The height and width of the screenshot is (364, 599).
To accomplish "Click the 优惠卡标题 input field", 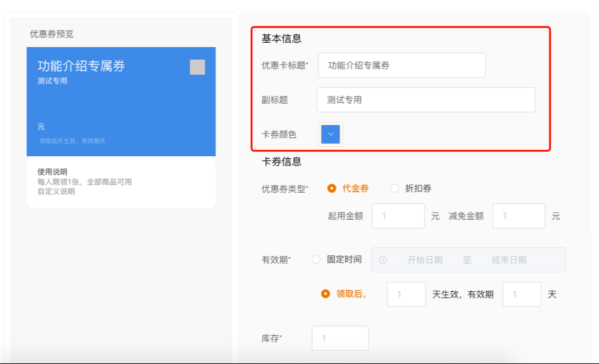I will [x=401, y=65].
